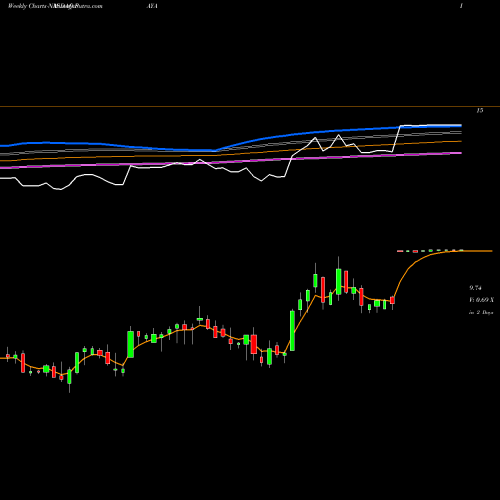500x500 pixels.
Task: Click the "V: 0.69 M" volume label
Action: click(481, 300)
